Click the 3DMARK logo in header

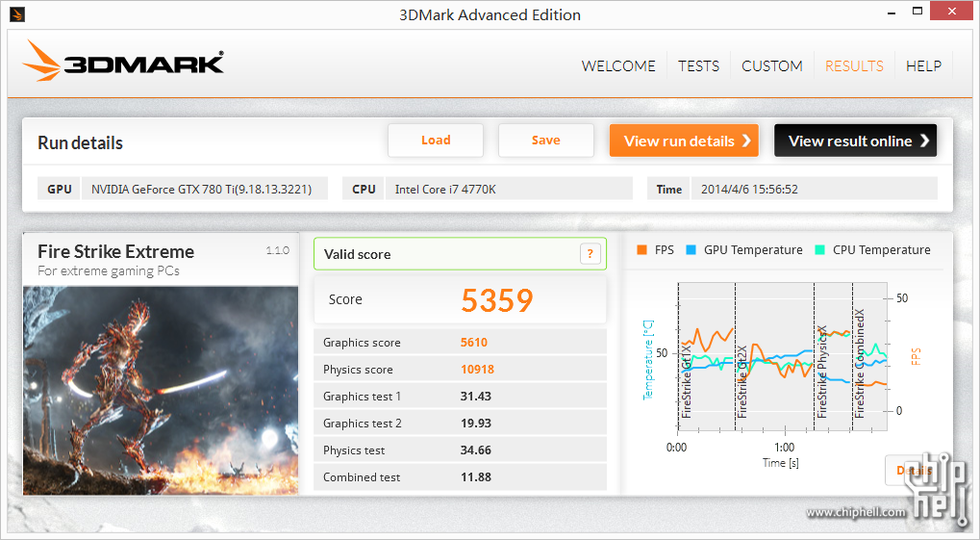click(x=122, y=61)
